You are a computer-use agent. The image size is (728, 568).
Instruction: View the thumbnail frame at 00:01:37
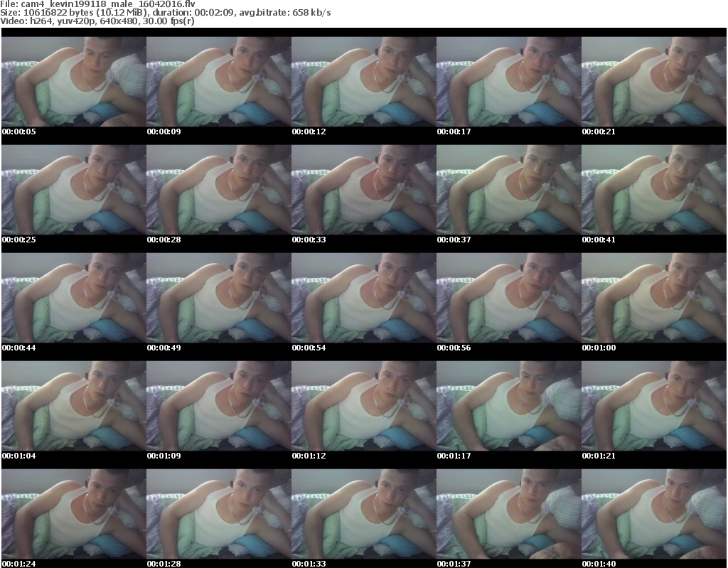[x=508, y=514]
